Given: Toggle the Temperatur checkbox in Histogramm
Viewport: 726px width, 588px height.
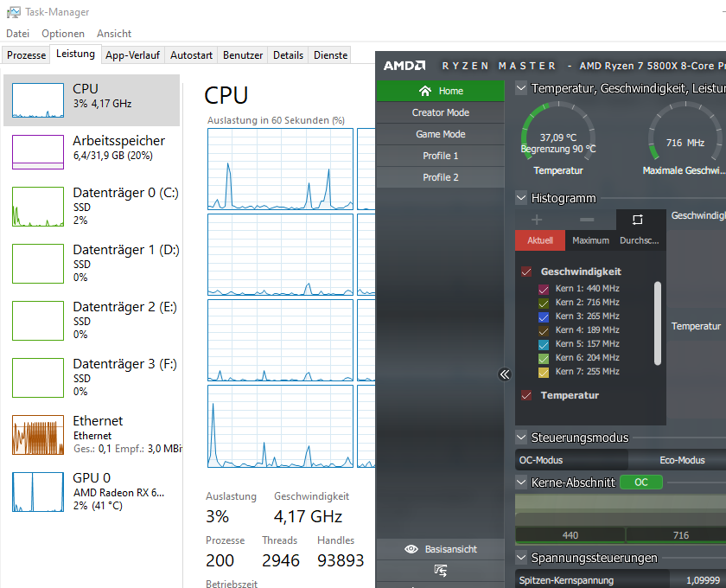Looking at the screenshot, I should point(526,395).
